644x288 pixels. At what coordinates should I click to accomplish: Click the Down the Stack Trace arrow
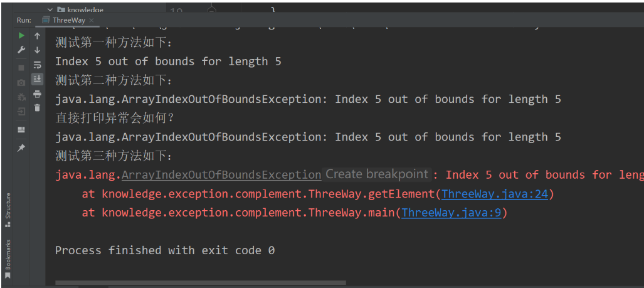(x=38, y=50)
